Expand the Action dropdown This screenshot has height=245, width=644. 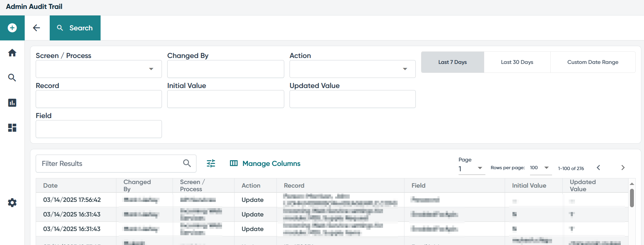click(x=353, y=69)
